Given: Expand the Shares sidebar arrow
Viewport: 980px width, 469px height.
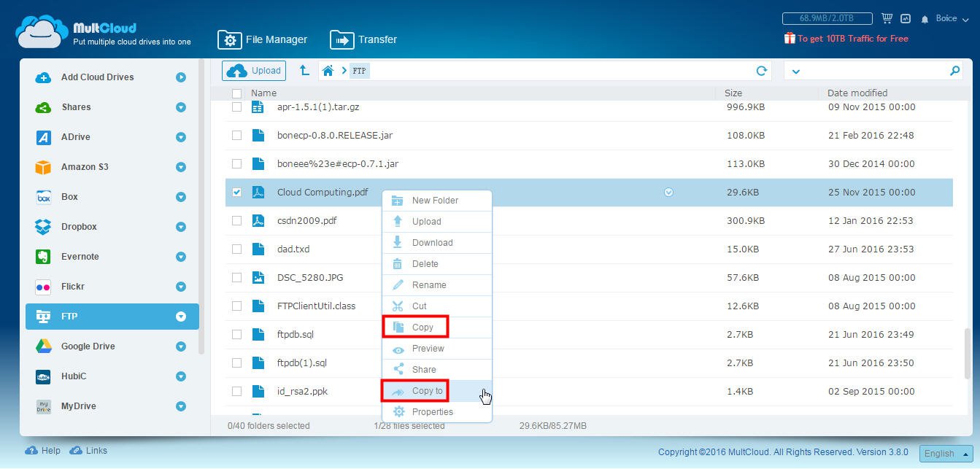Looking at the screenshot, I should coord(181,107).
